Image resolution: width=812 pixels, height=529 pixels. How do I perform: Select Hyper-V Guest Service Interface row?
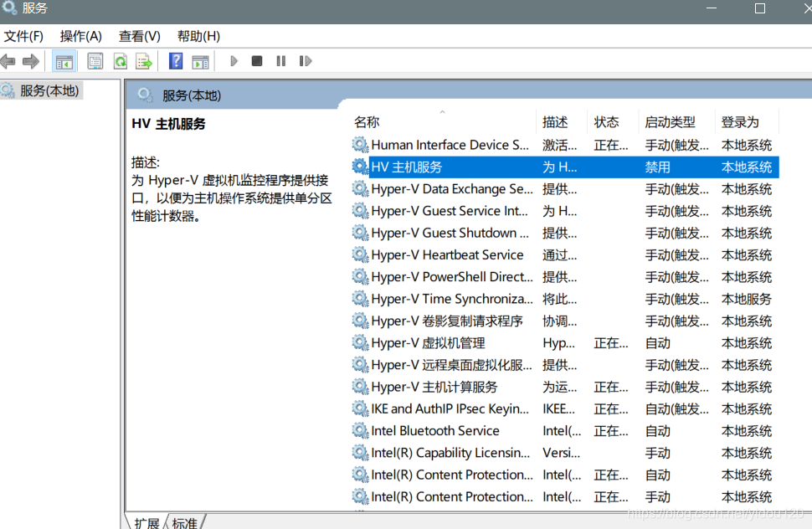tap(565, 211)
